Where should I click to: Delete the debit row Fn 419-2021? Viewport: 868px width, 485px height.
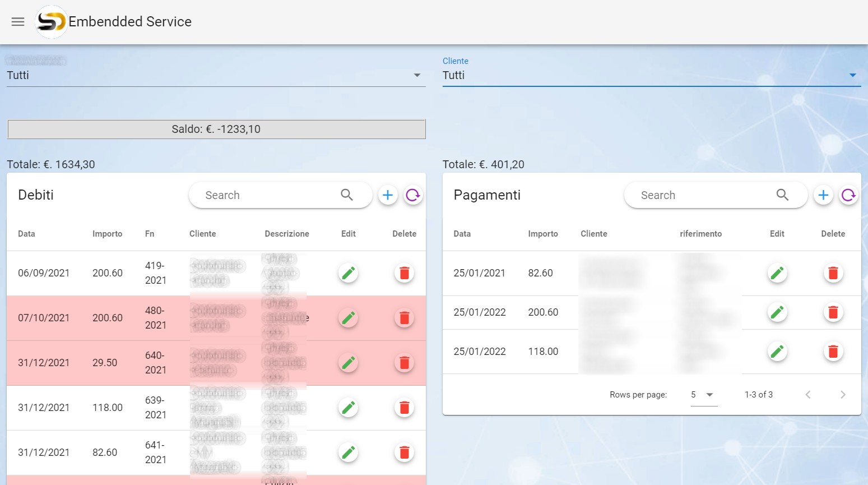point(404,273)
